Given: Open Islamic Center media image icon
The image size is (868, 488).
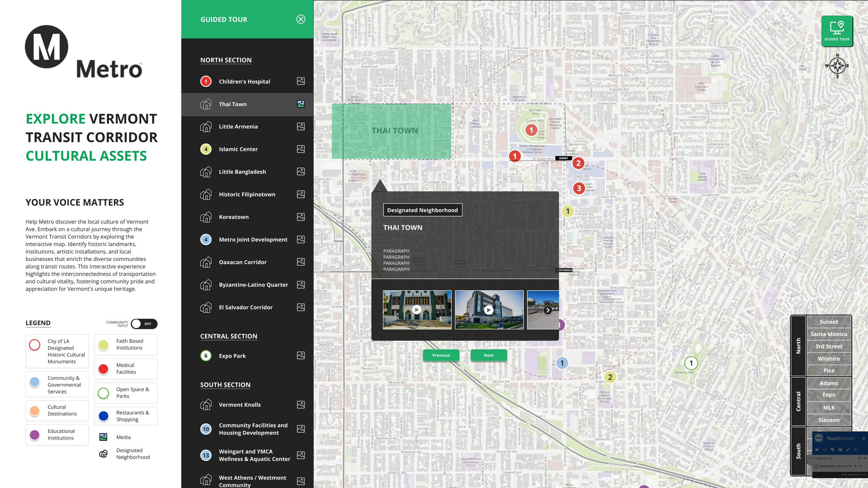Looking at the screenshot, I should [x=301, y=149].
